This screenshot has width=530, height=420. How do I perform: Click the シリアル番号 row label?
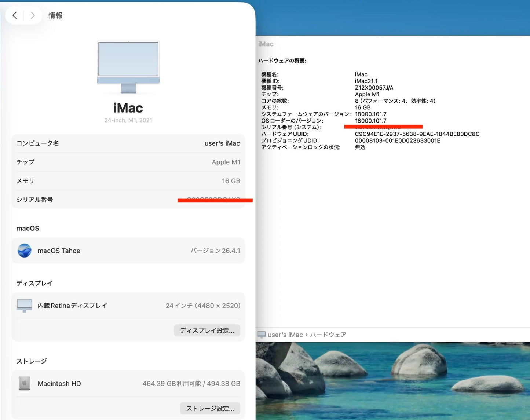[x=34, y=200]
